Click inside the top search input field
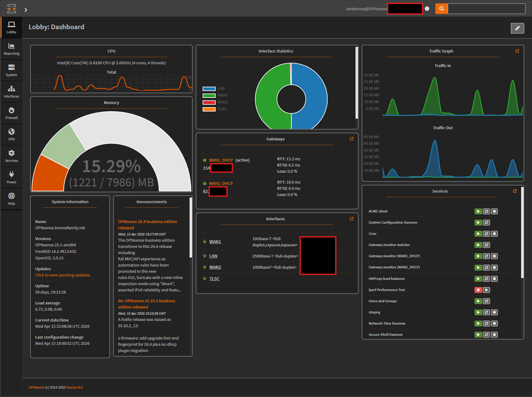The image size is (532, 397). [x=486, y=9]
